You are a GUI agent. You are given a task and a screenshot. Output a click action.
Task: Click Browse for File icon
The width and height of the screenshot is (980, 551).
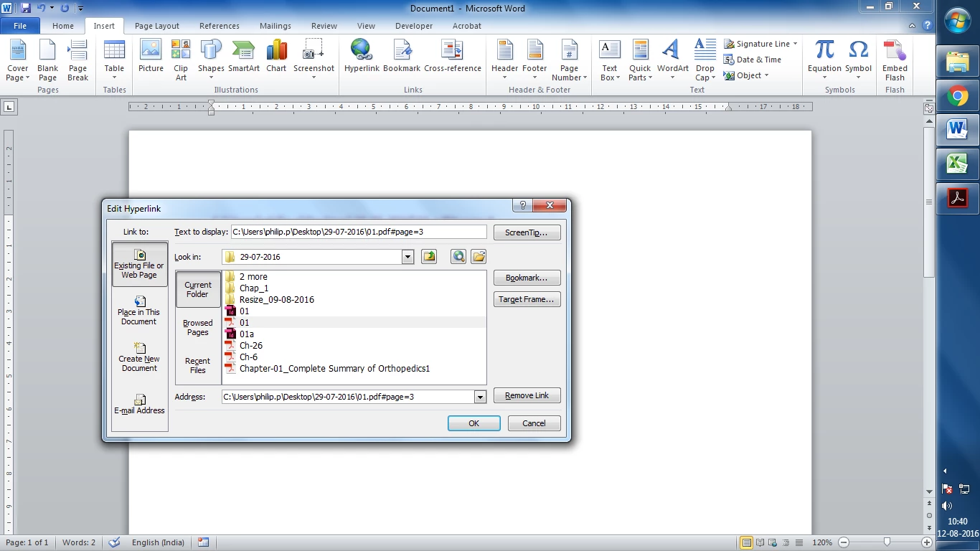tap(479, 257)
